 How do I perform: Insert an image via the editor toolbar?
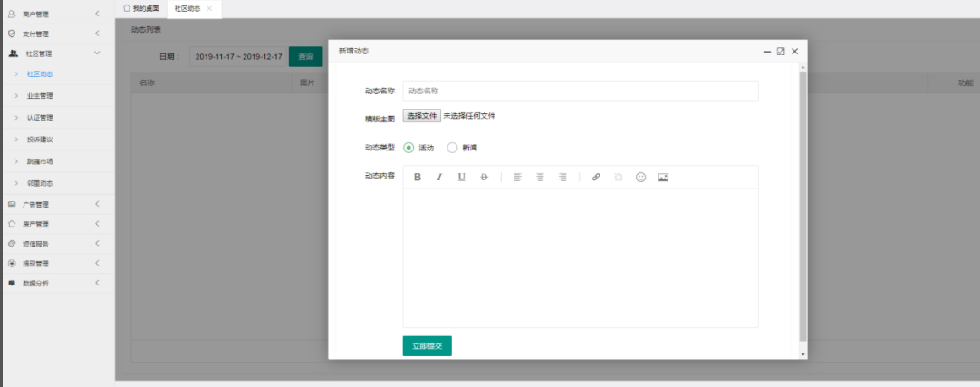pos(663,178)
